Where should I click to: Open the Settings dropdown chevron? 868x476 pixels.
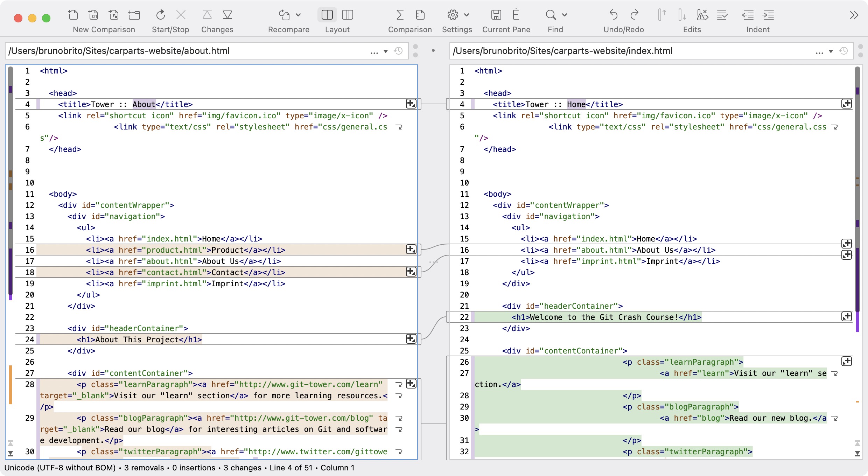(x=466, y=15)
